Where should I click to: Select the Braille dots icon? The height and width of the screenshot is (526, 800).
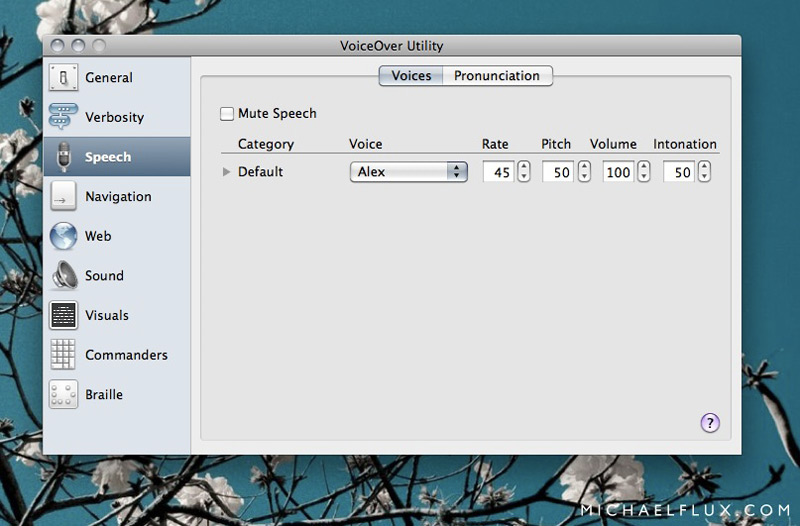coord(63,394)
